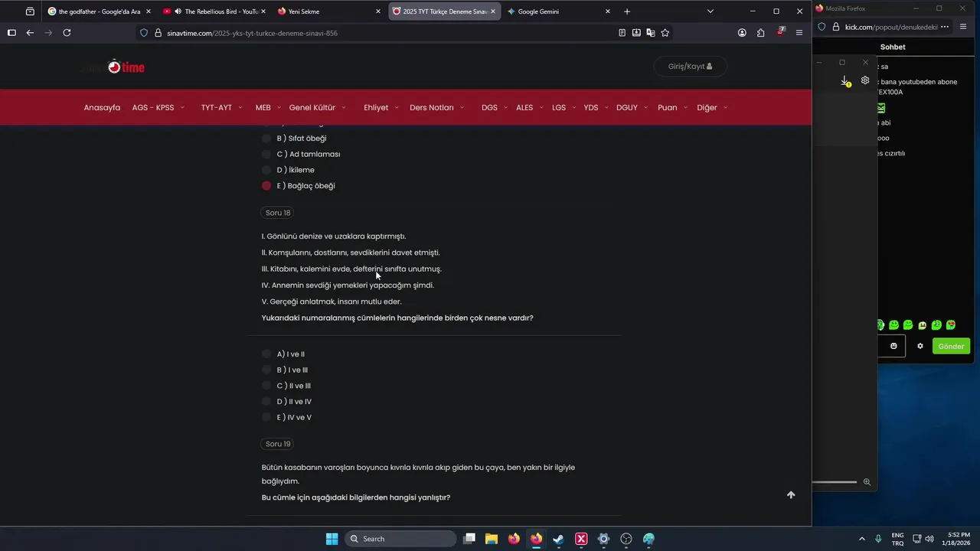Expand the Ders Notları dropdown
The height and width of the screenshot is (551, 980).
437,108
